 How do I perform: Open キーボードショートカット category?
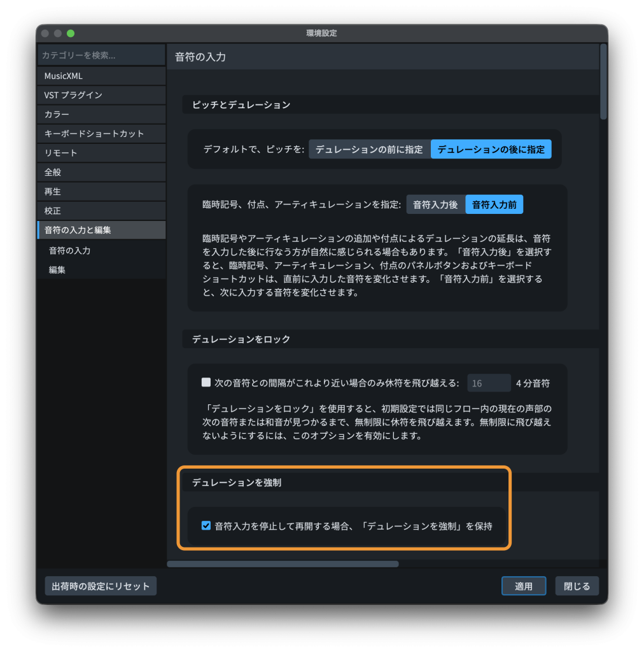(x=101, y=134)
